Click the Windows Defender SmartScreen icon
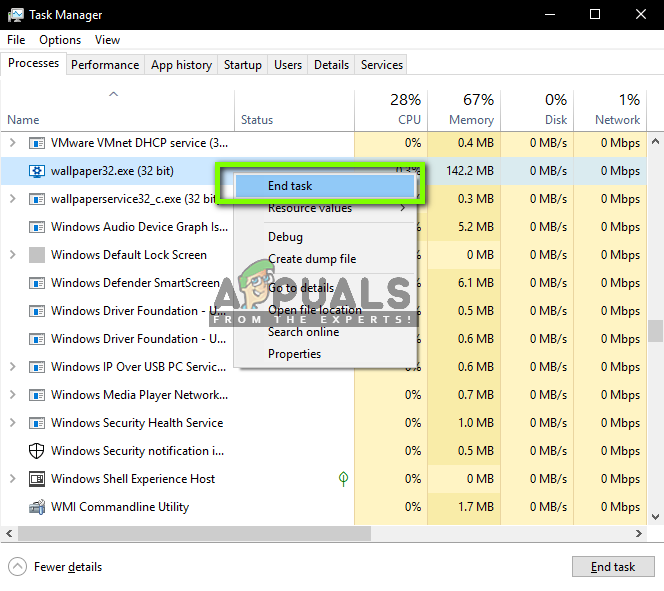The height and width of the screenshot is (591, 664). [37, 283]
